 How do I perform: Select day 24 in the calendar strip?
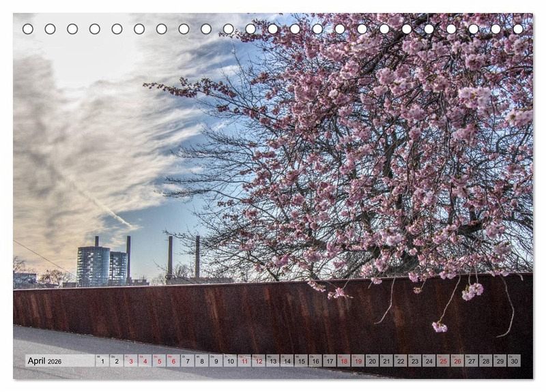pyautogui.click(x=429, y=361)
